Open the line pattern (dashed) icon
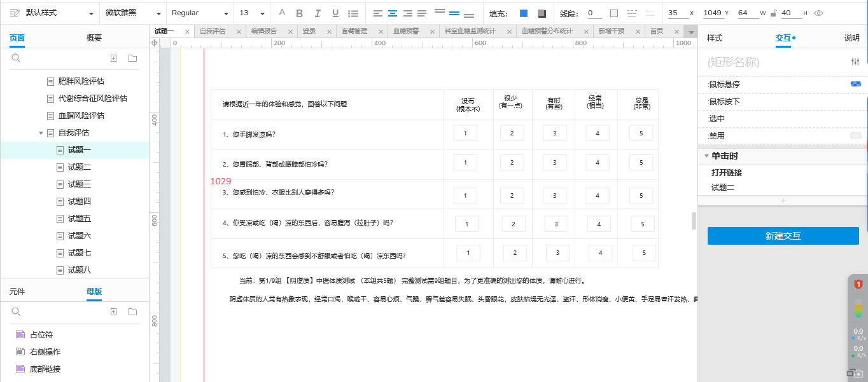Viewport: 868px width, 382px height. 632,13
